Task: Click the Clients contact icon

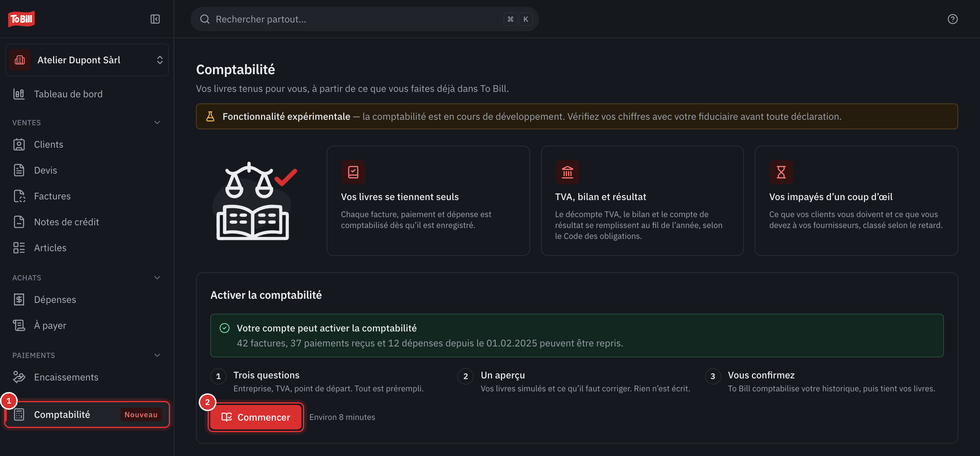Action: click(19, 145)
